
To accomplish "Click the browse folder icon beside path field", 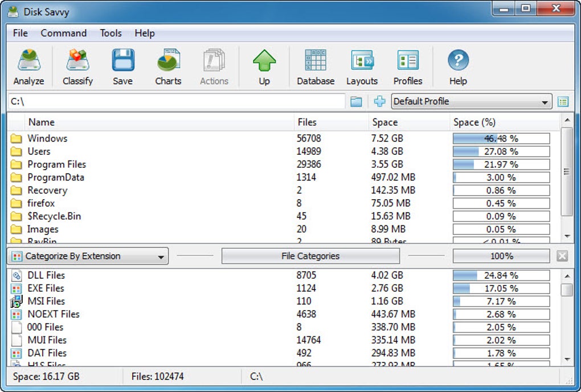I will click(356, 101).
